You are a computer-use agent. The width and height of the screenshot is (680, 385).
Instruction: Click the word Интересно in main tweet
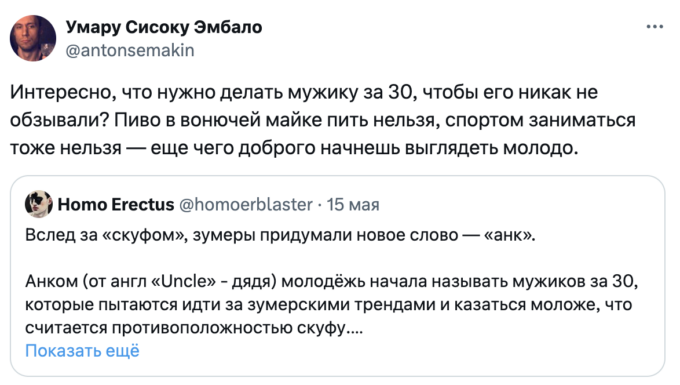pyautogui.click(x=62, y=92)
